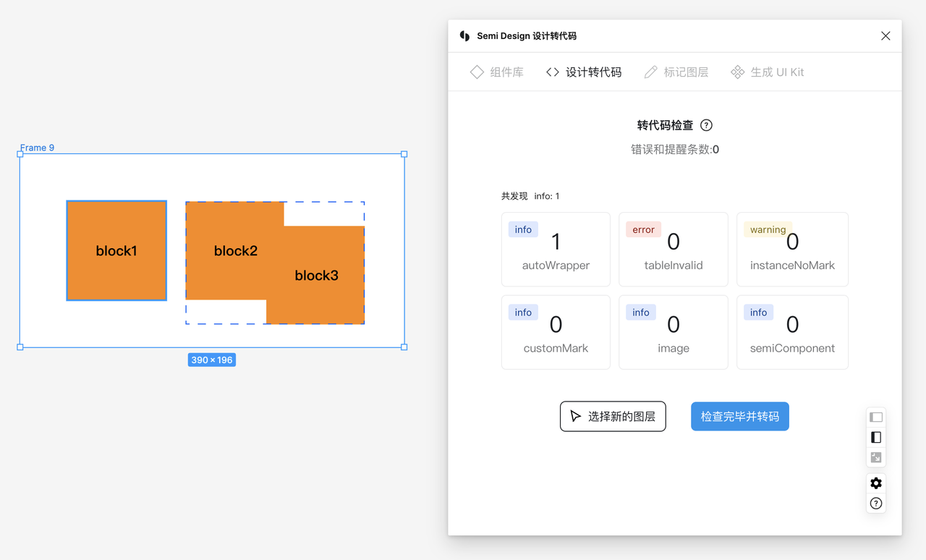
Task: Select the orange block1 rectangle
Action: point(116,250)
